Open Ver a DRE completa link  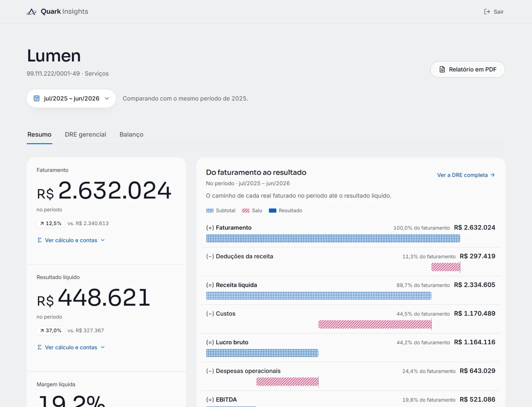point(466,175)
